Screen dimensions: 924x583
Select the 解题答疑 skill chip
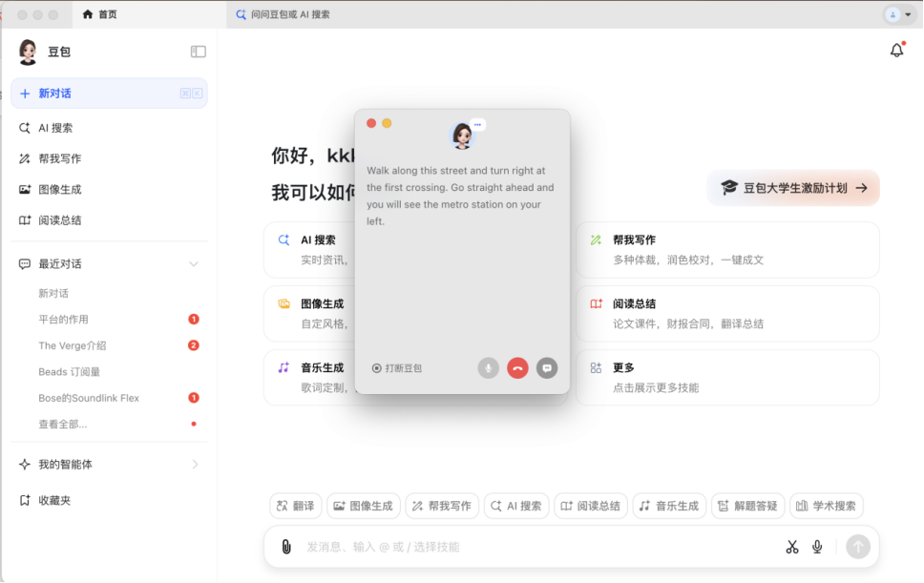coord(747,506)
